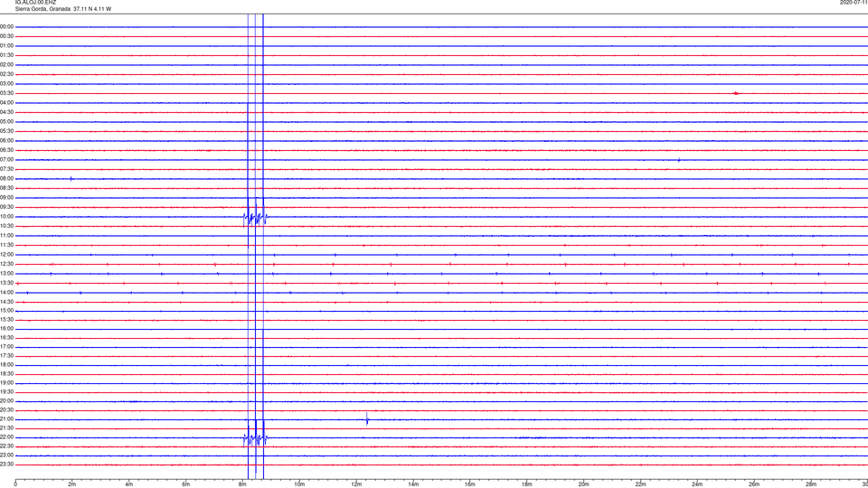Screen dimensions: 868x488
Task: Click the red event blip on 03:30 trace
Action: (736, 93)
